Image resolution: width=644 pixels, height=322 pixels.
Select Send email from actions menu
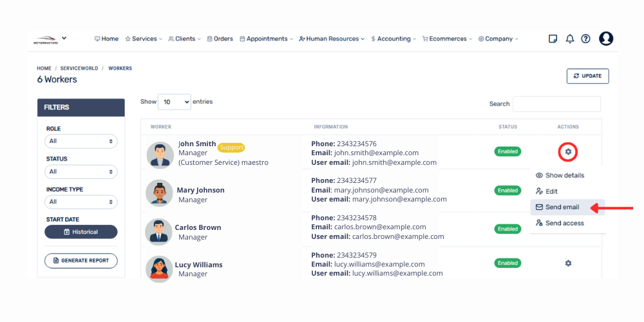pyautogui.click(x=562, y=207)
